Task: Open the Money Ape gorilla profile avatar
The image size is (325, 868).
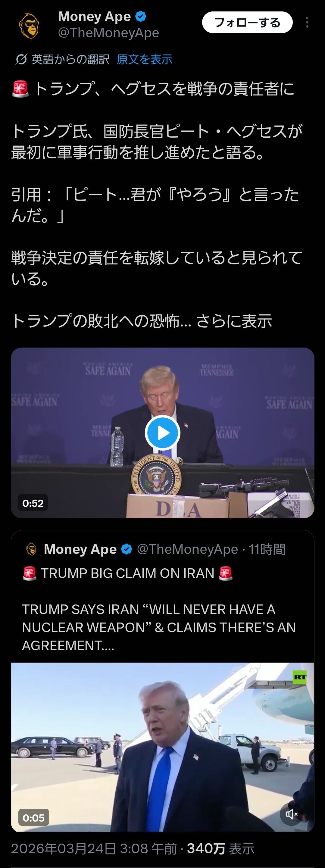Action: [x=29, y=26]
